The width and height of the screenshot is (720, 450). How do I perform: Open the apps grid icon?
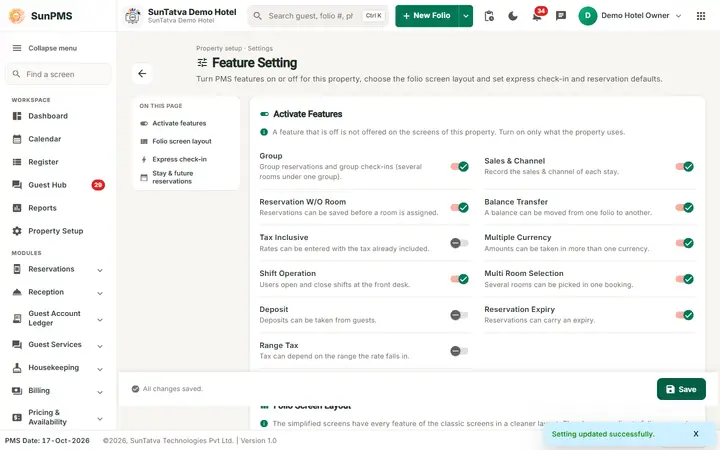click(x=701, y=16)
